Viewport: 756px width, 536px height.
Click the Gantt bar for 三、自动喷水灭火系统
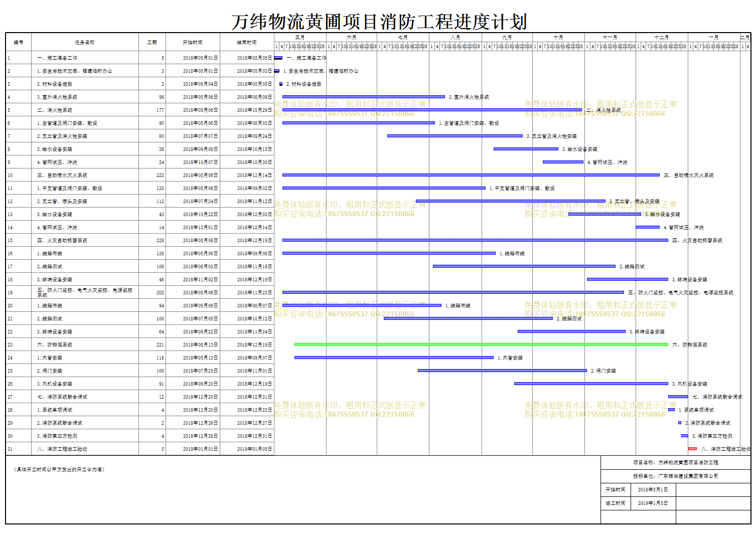pos(471,175)
